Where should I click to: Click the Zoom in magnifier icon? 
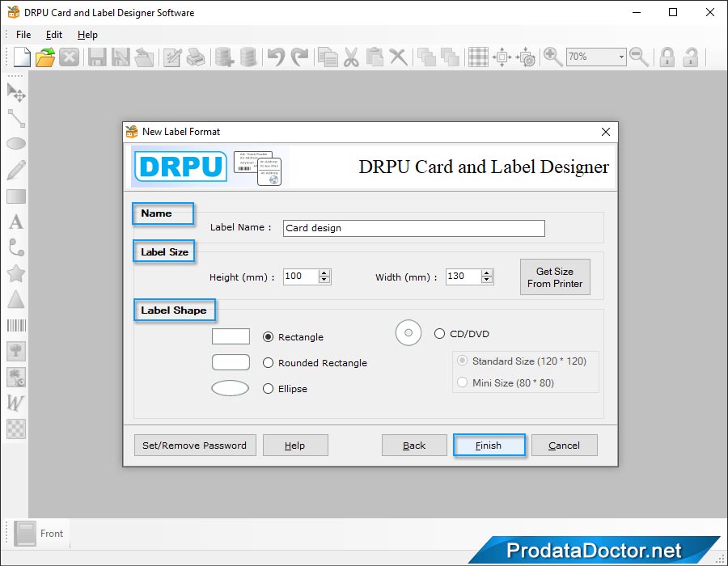[x=553, y=57]
